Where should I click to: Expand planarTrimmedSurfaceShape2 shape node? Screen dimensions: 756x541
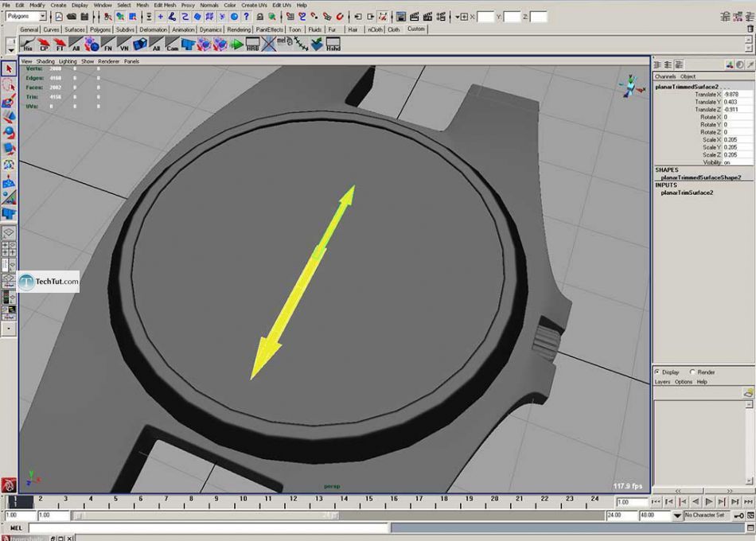pyautogui.click(x=700, y=177)
